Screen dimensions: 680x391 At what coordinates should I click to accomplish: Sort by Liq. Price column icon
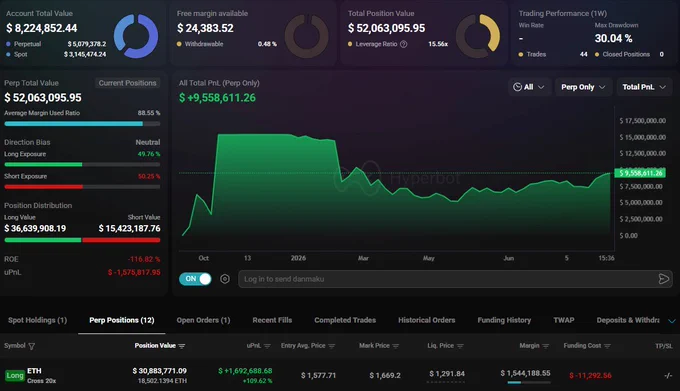(x=460, y=346)
